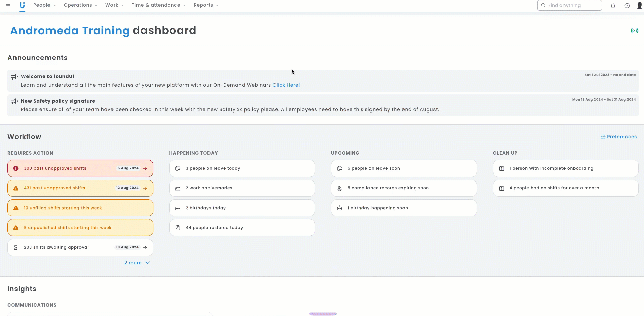Click the arrow on 300 past unapproved shifts
644x316 pixels.
[x=145, y=168]
